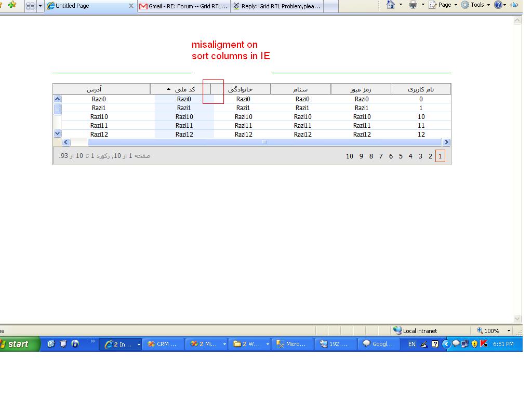The image size is (532, 399).
Task: Click grid horizontal scroll-right arrow
Action: click(446, 142)
